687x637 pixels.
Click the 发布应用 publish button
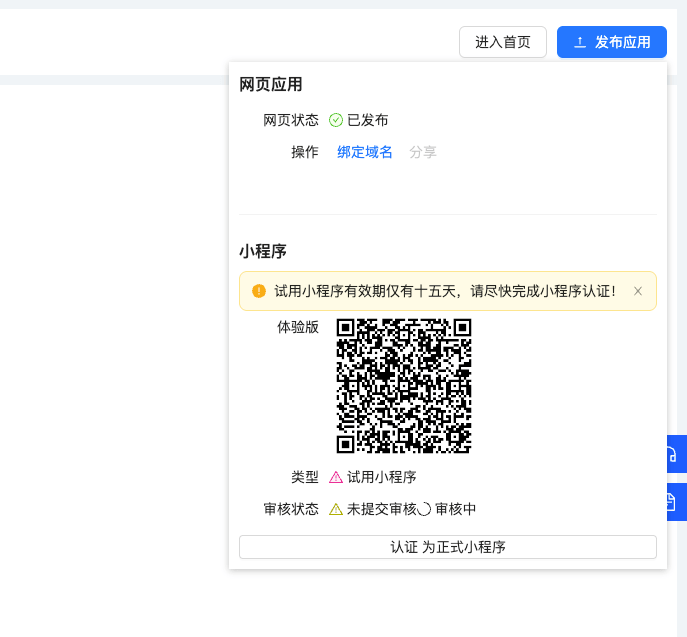point(612,42)
